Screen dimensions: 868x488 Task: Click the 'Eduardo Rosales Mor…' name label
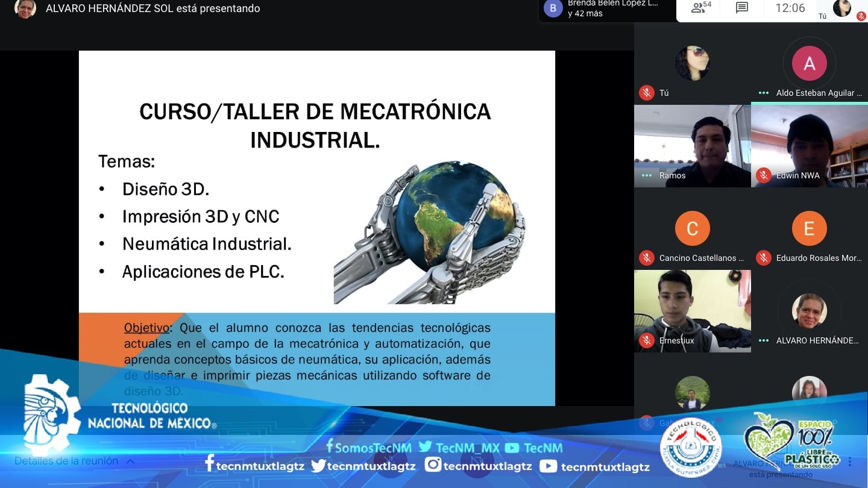pos(819,258)
